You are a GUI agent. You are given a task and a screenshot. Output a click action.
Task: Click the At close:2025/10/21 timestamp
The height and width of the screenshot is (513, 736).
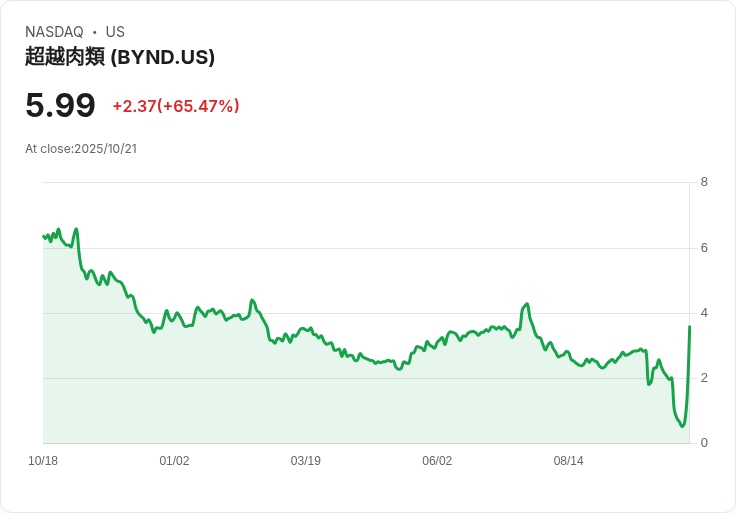tap(81, 149)
